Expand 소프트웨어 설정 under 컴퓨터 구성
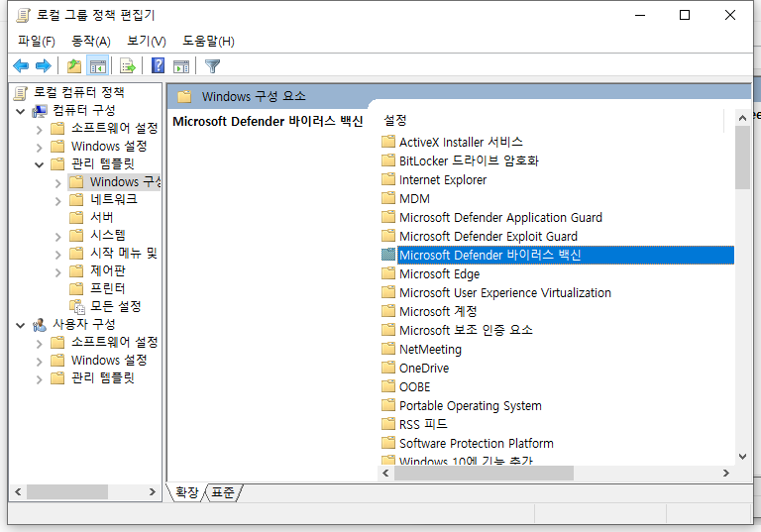Viewport: 761px width, 532px height. pos(40,129)
